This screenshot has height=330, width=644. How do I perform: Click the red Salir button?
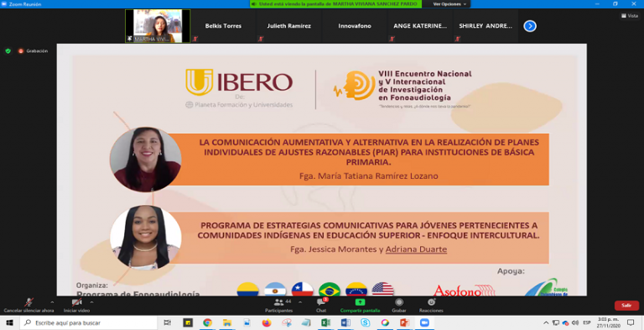click(626, 306)
